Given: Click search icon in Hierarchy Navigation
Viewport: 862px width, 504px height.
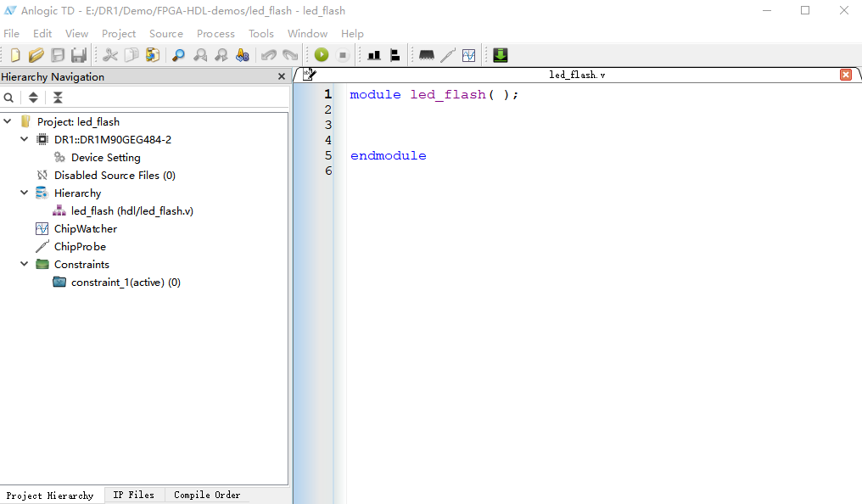Looking at the screenshot, I should point(8,98).
